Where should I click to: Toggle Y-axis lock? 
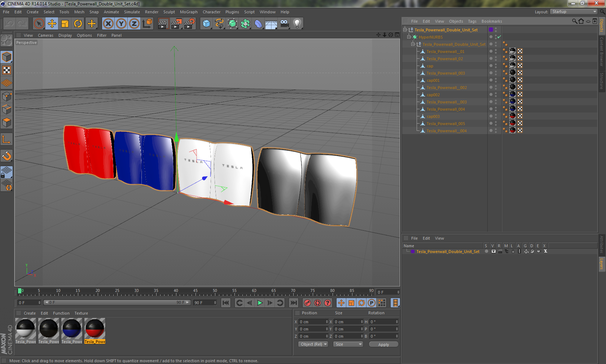(121, 24)
